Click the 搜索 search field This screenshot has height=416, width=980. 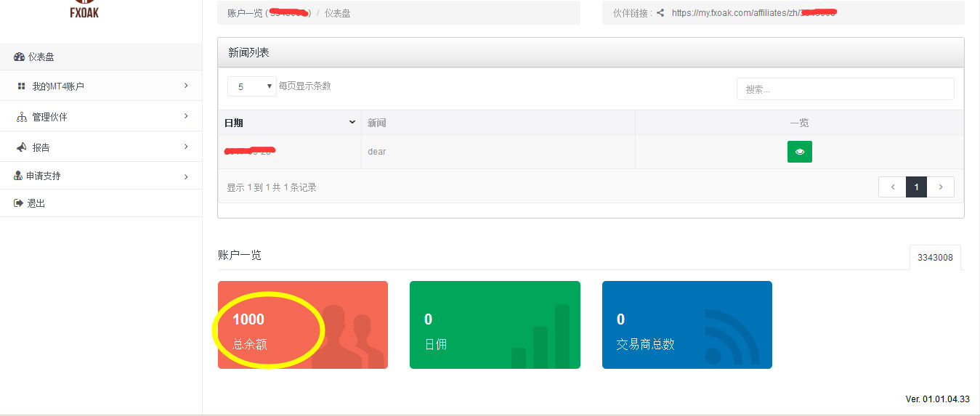(845, 89)
